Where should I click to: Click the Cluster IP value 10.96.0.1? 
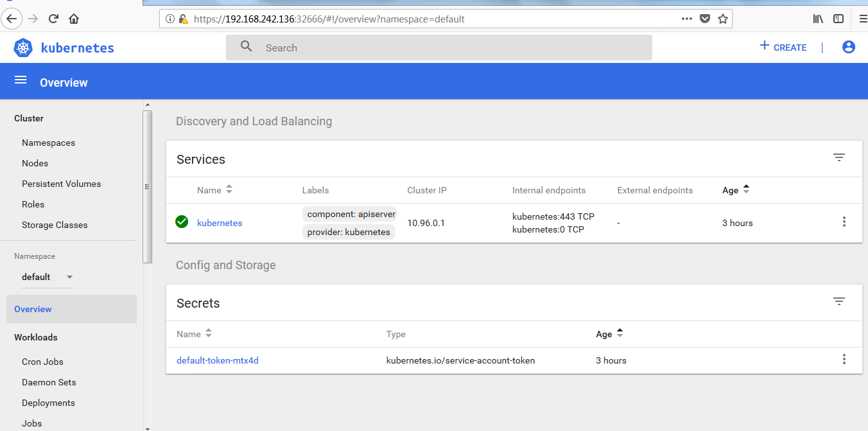click(x=426, y=223)
